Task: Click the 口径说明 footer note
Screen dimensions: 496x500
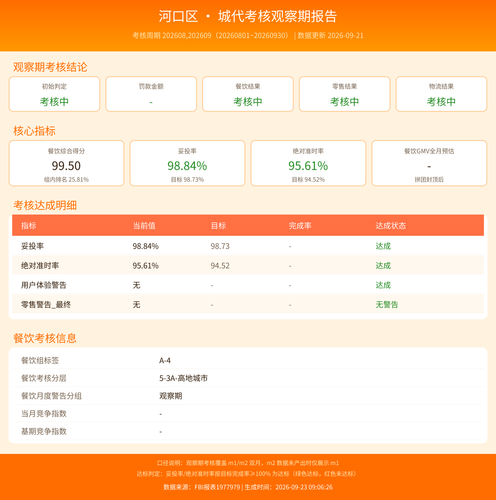Action: coord(248,463)
